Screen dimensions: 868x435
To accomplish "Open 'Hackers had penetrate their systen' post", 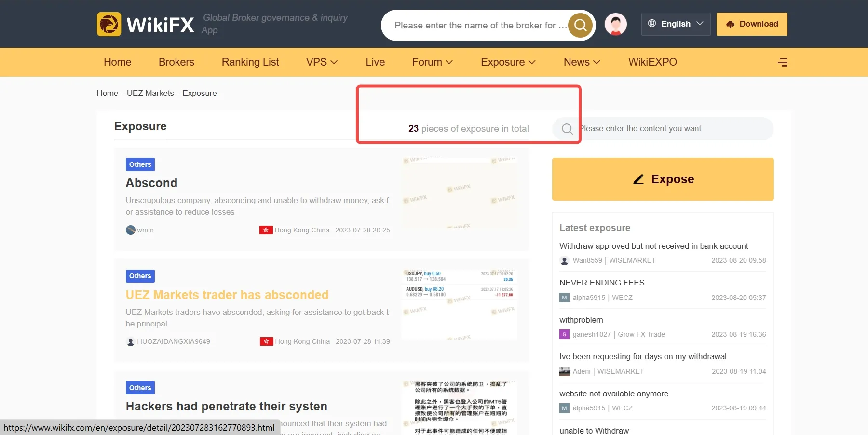I will click(227, 407).
